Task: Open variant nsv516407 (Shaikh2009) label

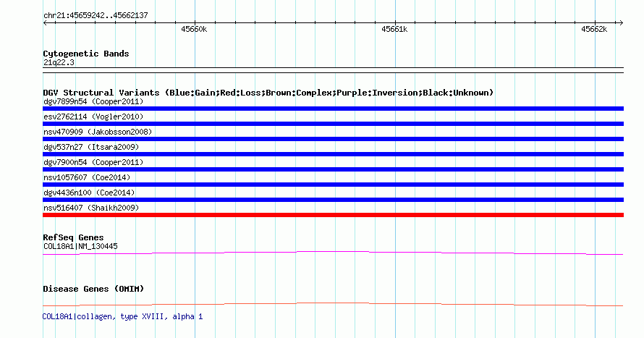Action: [91, 208]
